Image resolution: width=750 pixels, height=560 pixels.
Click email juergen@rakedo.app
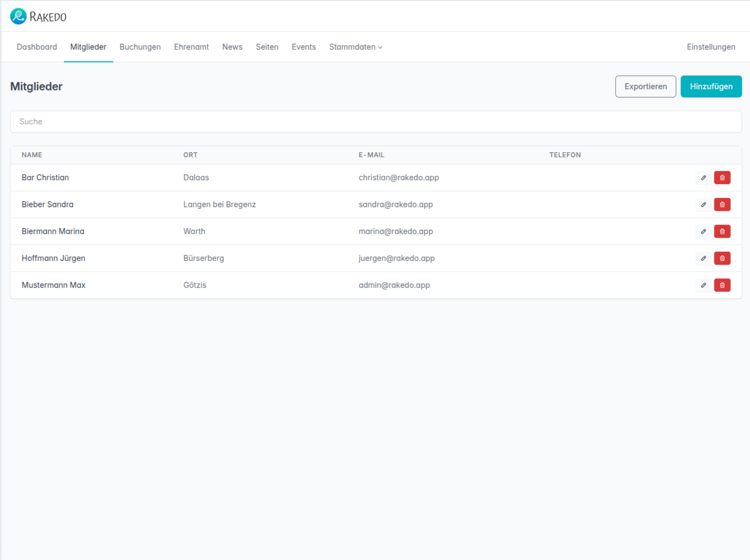click(x=396, y=258)
